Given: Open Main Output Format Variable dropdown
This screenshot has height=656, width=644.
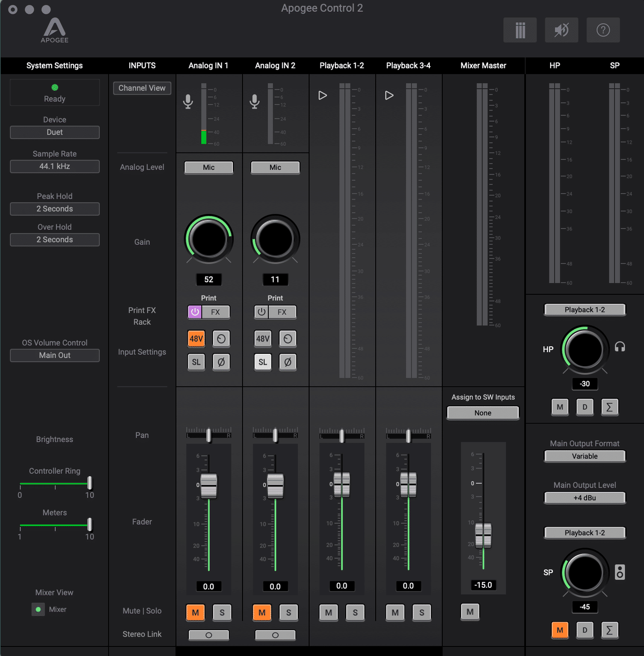Looking at the screenshot, I should [x=585, y=456].
